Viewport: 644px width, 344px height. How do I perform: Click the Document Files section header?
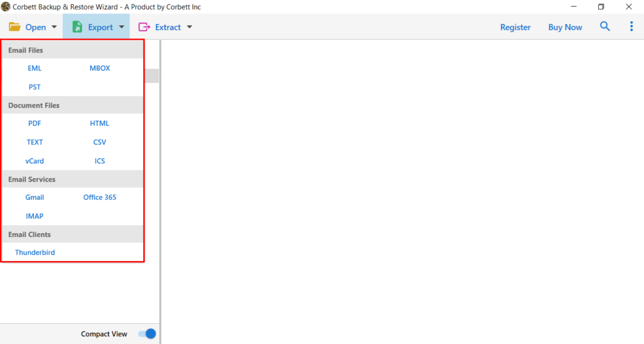coord(73,105)
